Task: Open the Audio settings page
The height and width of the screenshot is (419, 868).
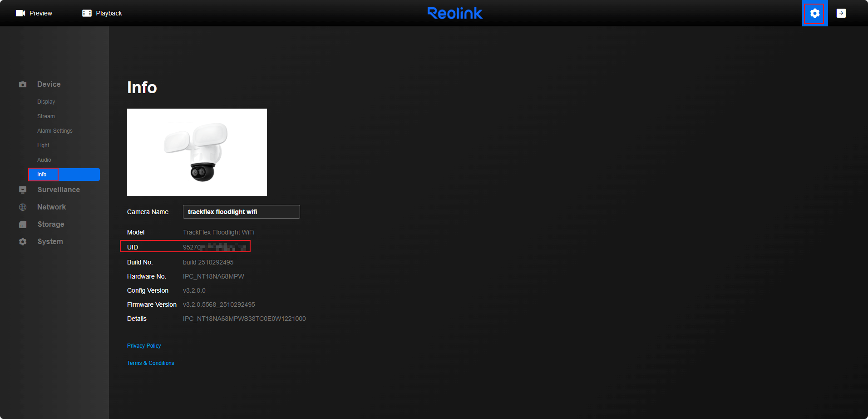Action: pos(44,160)
